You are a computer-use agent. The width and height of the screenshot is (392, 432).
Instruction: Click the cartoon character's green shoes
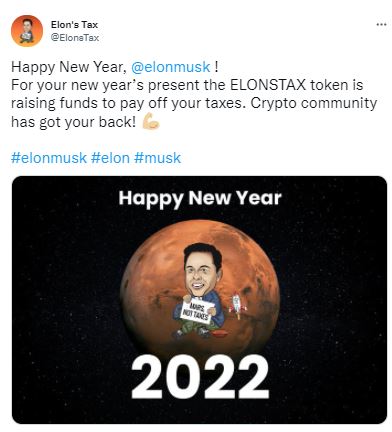(x=192, y=332)
